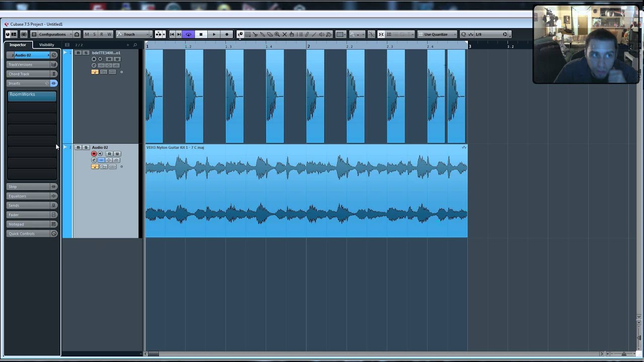Switch to the Visibility tab
Screen dimensions: 644x362
46,45
